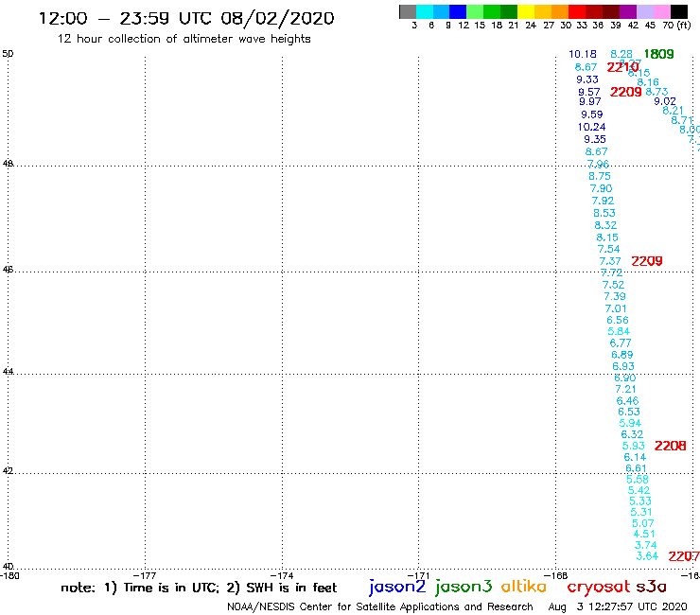Click the black swatch at the scale end
This screenshot has width=700, height=615.
pyautogui.click(x=679, y=12)
